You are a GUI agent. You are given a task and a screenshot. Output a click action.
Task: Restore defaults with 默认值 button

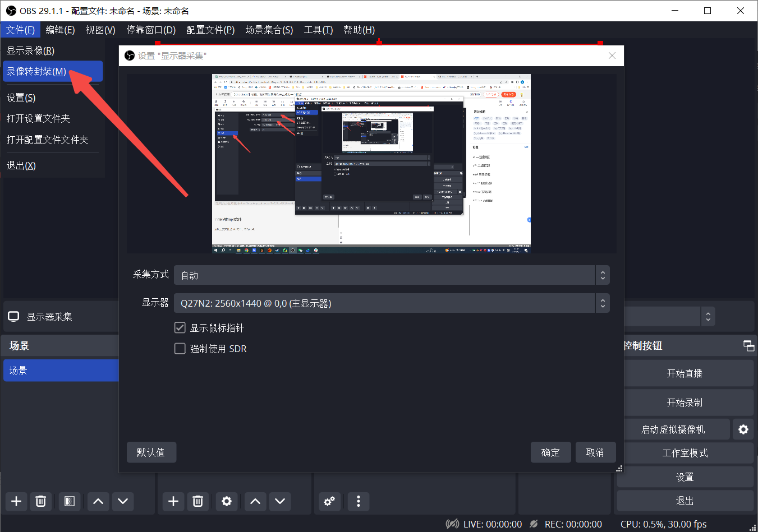tap(151, 452)
